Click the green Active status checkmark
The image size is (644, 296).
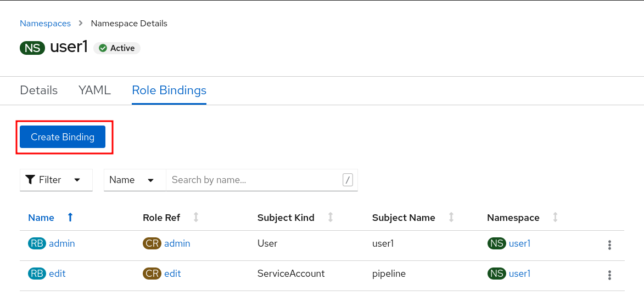103,48
